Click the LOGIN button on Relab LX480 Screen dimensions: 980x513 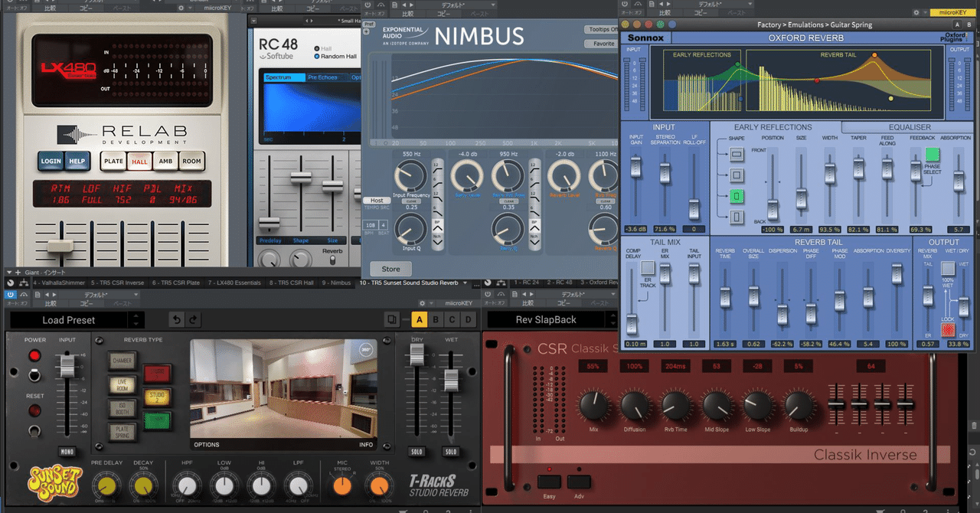51,162
